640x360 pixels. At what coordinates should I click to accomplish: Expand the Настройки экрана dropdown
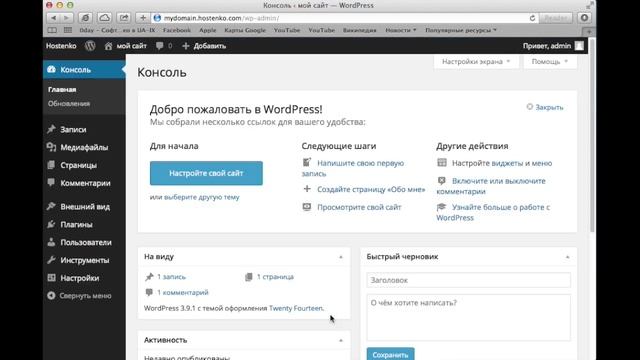click(476, 62)
